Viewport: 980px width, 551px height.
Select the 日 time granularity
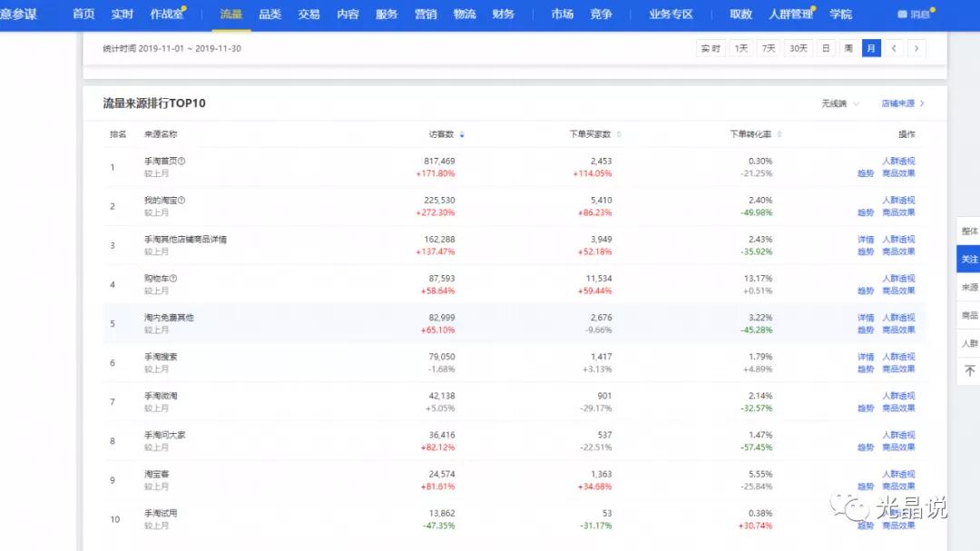tap(825, 48)
